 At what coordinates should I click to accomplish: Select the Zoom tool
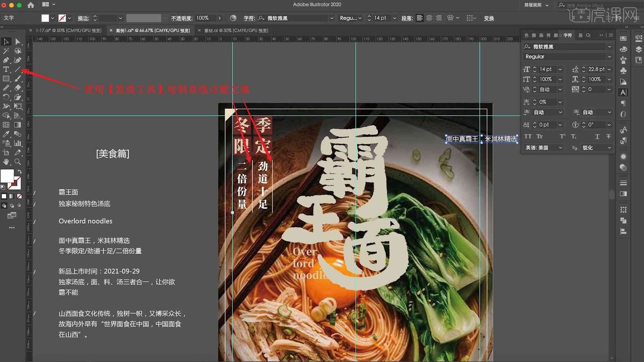[18, 162]
